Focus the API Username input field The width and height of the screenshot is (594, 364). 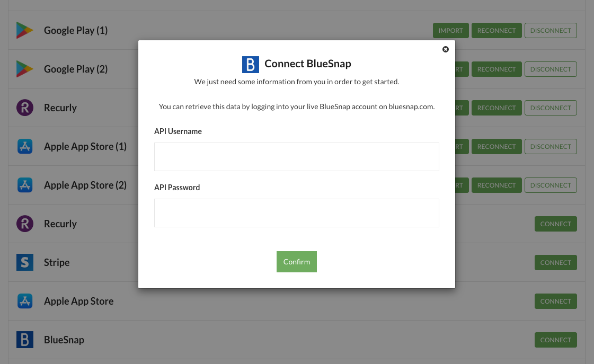297,157
